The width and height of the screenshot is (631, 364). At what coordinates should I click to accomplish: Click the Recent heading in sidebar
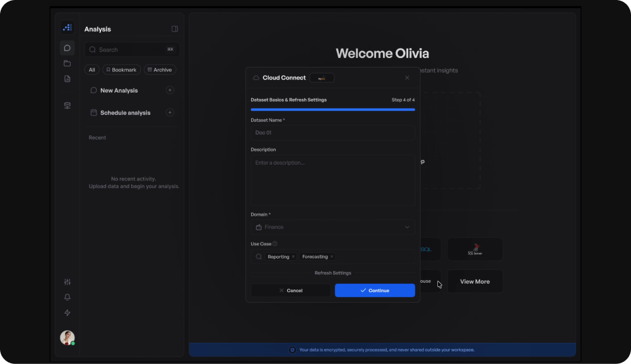pos(97,138)
